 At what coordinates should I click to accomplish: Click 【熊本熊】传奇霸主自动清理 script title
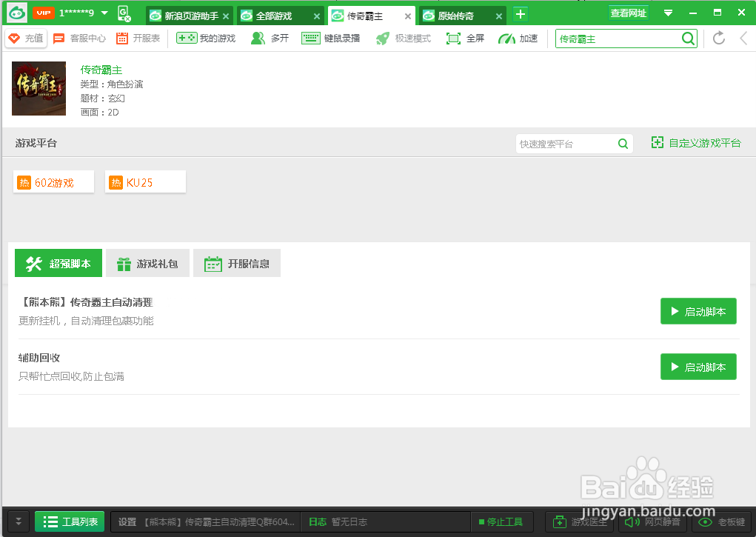coord(85,302)
